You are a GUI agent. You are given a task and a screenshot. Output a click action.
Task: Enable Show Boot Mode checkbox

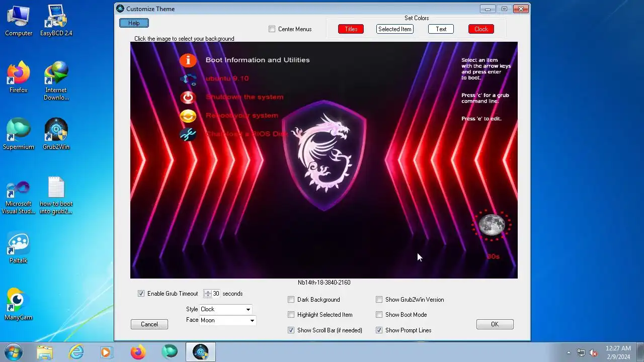click(x=379, y=315)
